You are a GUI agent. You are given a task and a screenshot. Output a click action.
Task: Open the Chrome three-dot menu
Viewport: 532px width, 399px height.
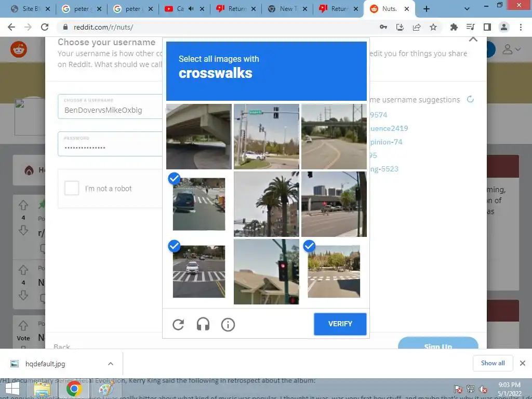pos(521,27)
